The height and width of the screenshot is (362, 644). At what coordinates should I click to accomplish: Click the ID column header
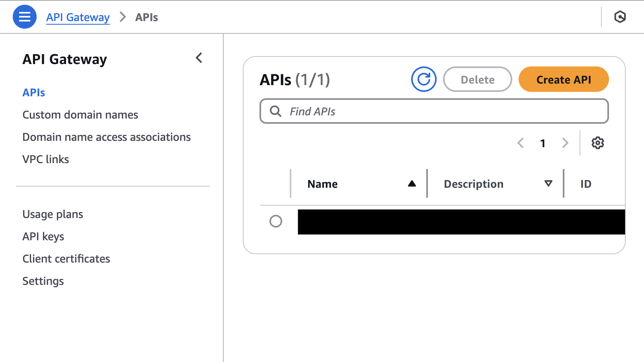click(x=585, y=184)
